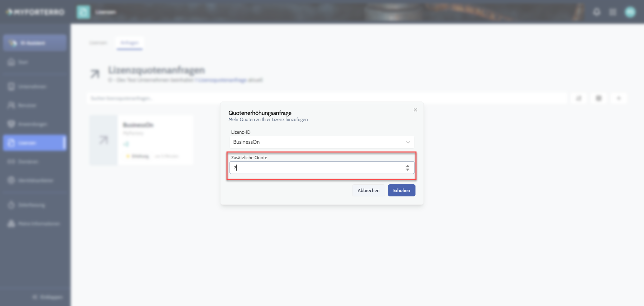Open the notifications bell in the header
This screenshot has width=644, height=306.
(597, 12)
